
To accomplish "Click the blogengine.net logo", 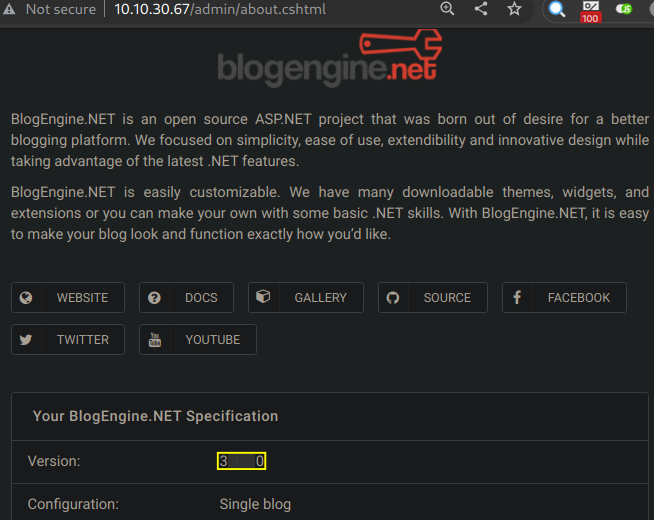I will [330, 58].
